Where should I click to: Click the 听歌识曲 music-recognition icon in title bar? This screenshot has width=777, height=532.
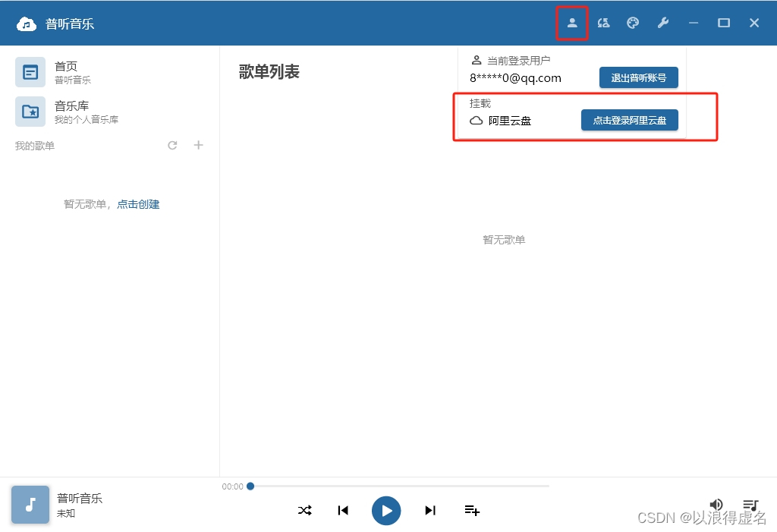pos(603,23)
